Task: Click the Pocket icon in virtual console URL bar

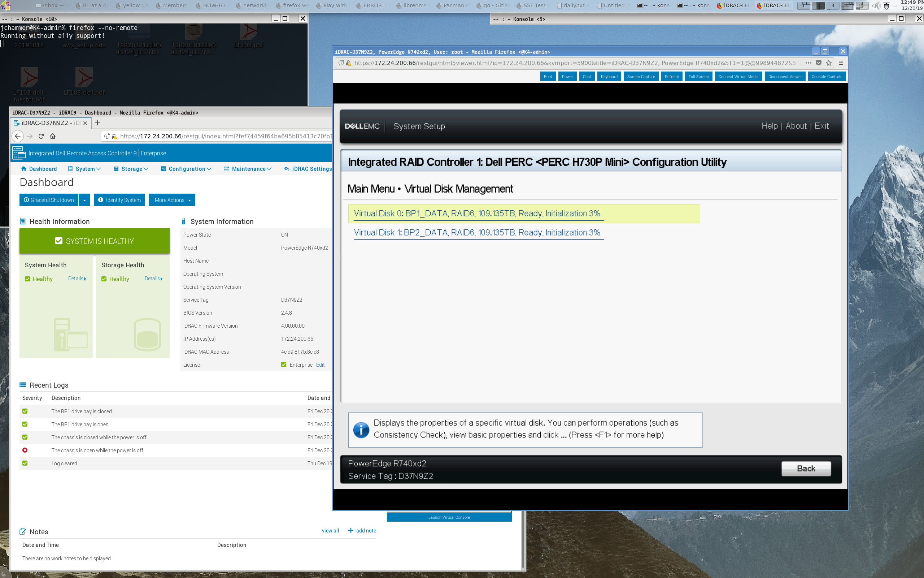Action: point(819,63)
